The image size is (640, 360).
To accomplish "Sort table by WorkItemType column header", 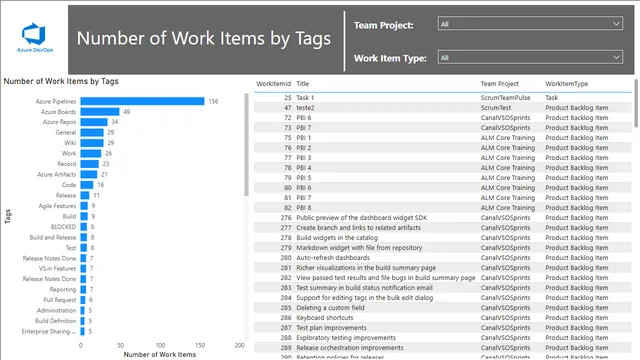I will (567, 84).
